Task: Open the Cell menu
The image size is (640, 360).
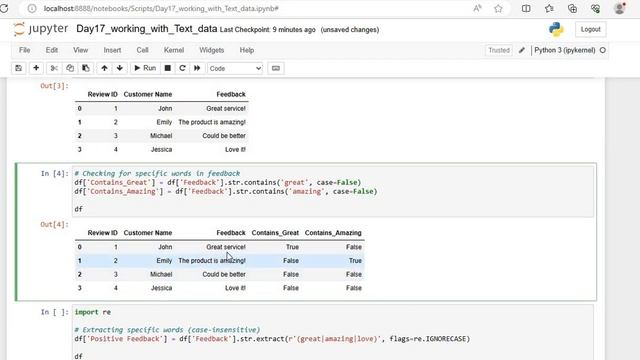Action: pyautogui.click(x=142, y=50)
